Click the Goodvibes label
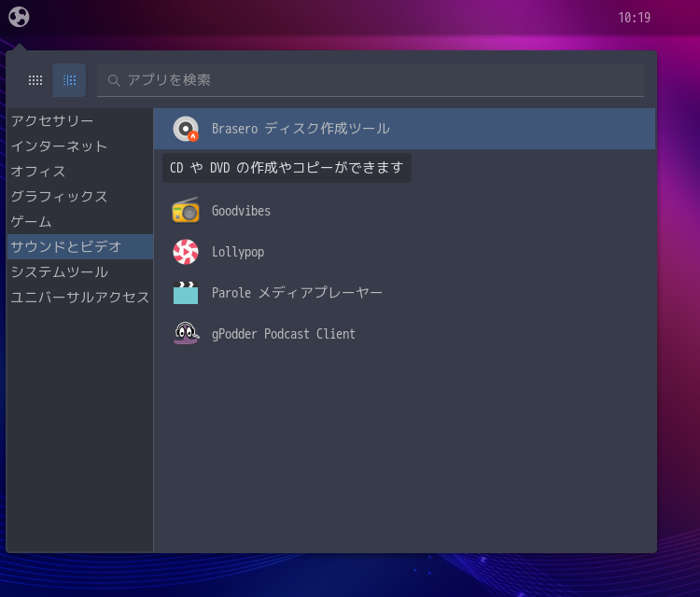 point(241,211)
